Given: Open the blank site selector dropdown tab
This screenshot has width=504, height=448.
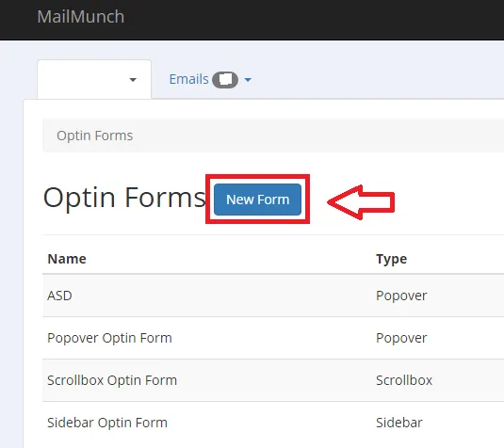Looking at the screenshot, I should pyautogui.click(x=94, y=79).
